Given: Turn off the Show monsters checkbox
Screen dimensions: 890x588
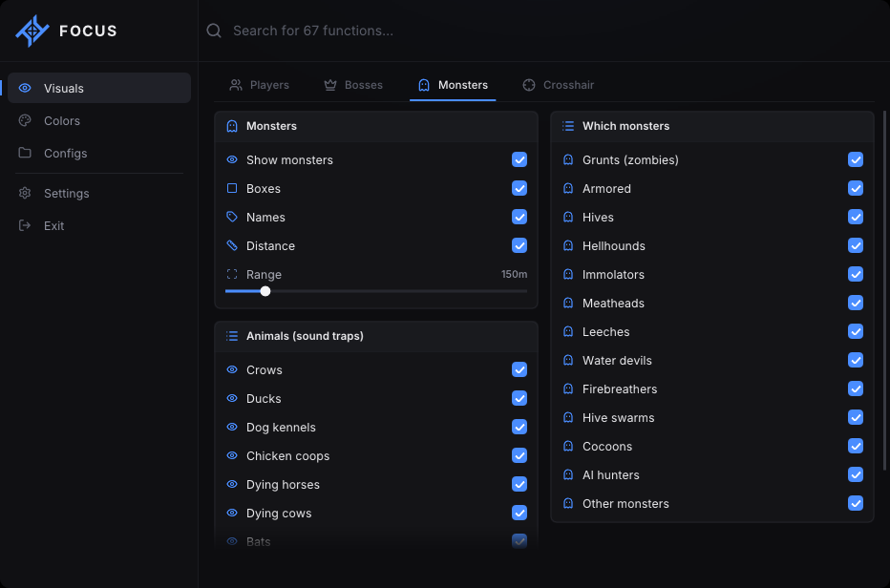Looking at the screenshot, I should point(519,159).
